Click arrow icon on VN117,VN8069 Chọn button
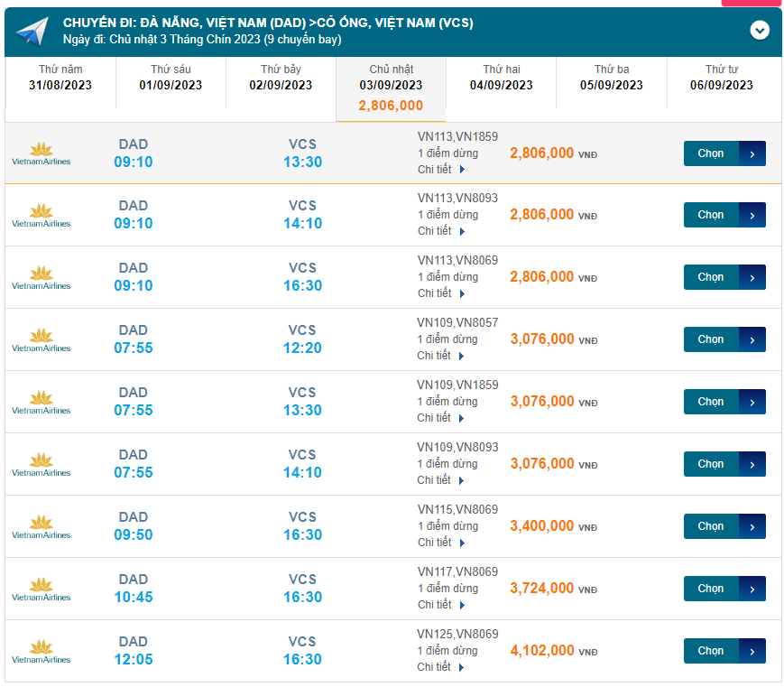784x687 pixels. [x=752, y=589]
